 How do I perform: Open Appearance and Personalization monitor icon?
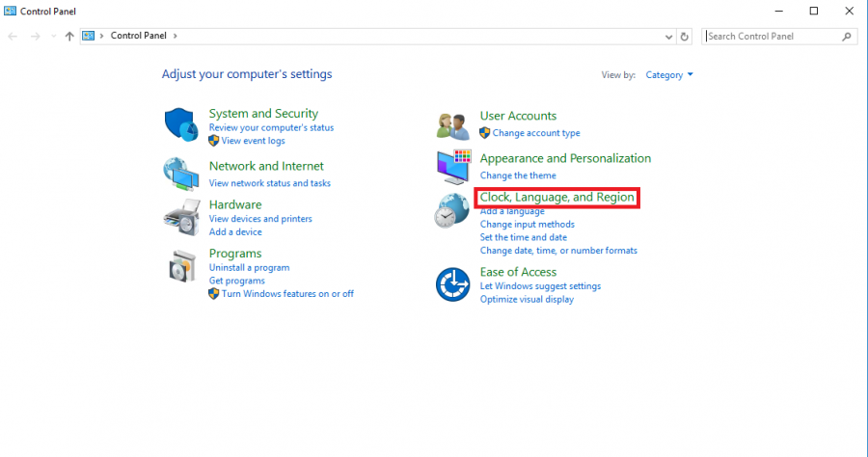453,167
